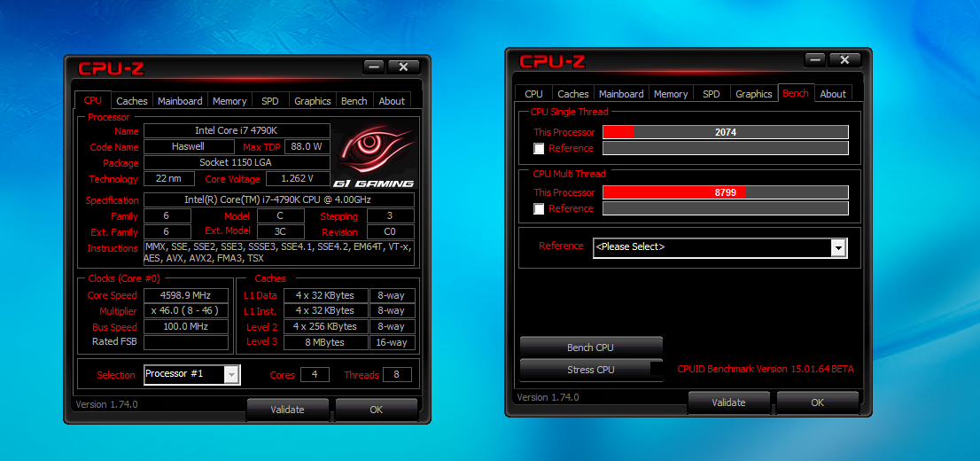Enable the Single Thread Reference checkbox
Viewport: 980px width, 461px height.
(x=539, y=149)
